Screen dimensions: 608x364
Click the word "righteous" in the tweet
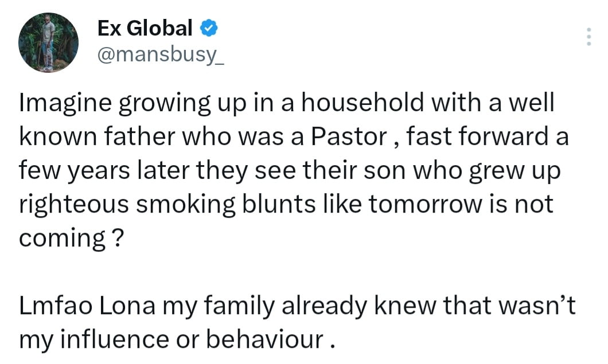[74, 205]
